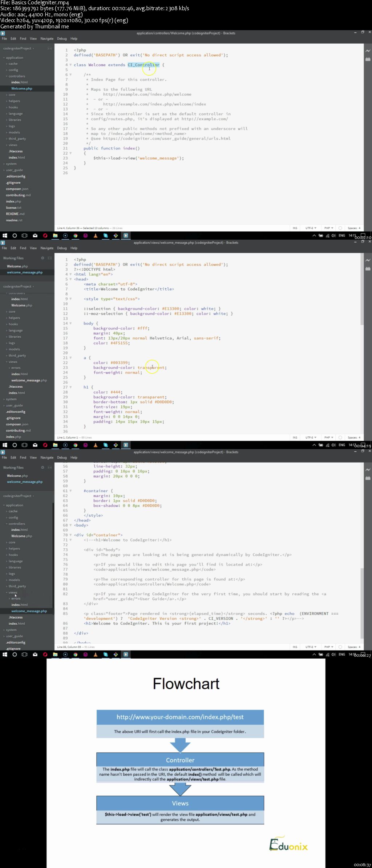Toggle Spaces indentation label in 00:02:10 frame
The width and height of the screenshot is (372, 868).
[354, 228]
